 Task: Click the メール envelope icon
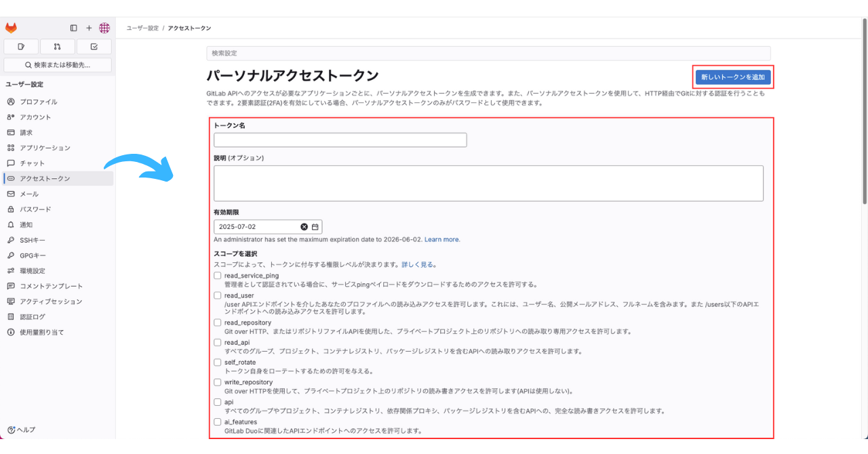pos(11,194)
